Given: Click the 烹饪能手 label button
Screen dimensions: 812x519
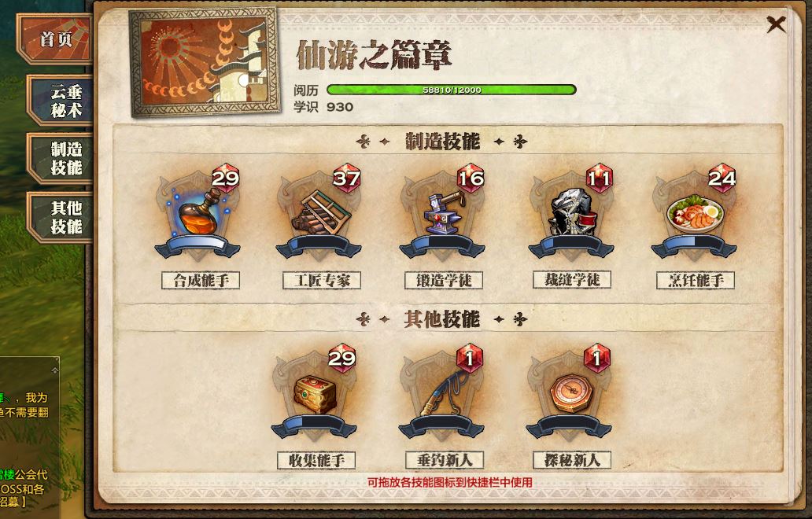Looking at the screenshot, I should 696,281.
